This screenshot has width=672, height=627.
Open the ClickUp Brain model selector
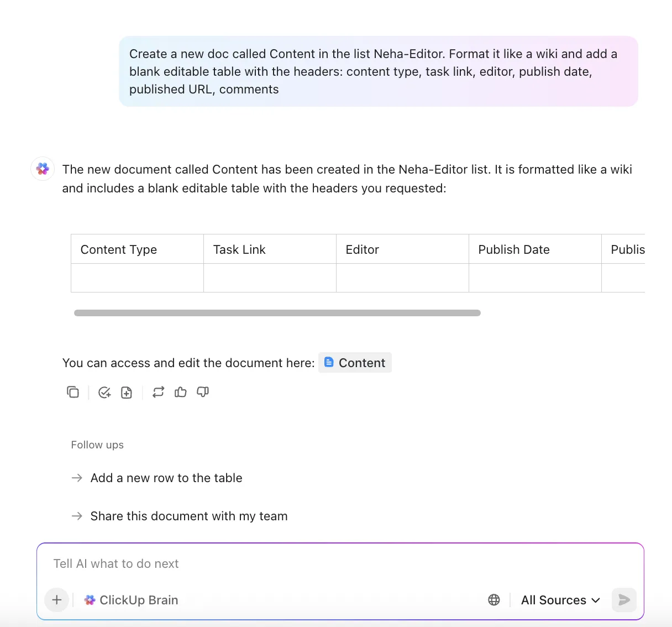click(131, 600)
